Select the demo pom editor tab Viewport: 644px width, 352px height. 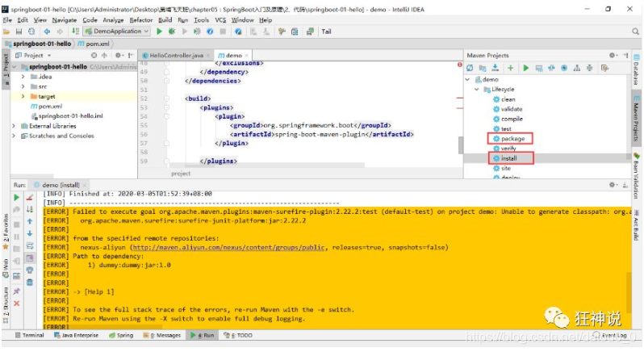point(233,55)
